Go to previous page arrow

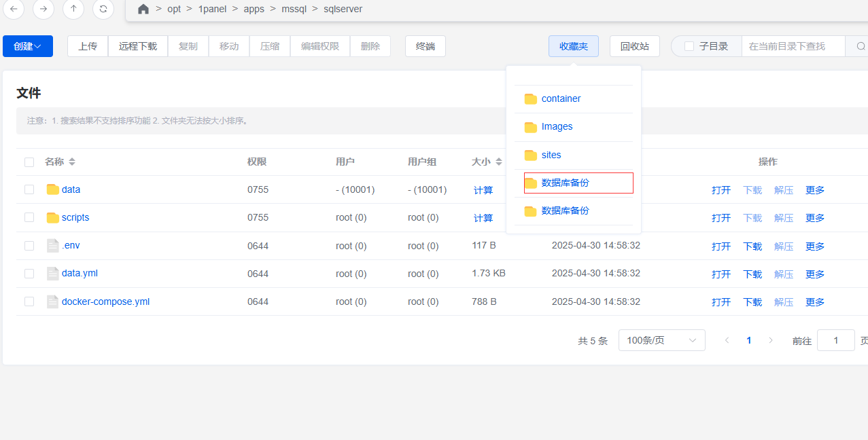click(x=727, y=340)
